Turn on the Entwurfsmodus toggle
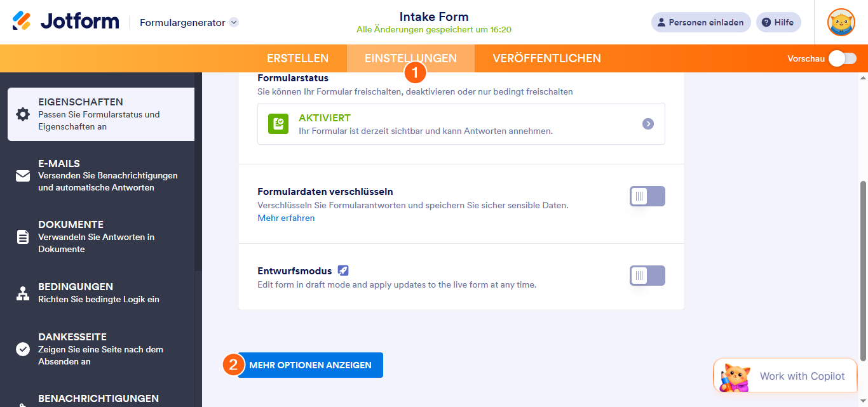This screenshot has height=407, width=868. (647, 276)
